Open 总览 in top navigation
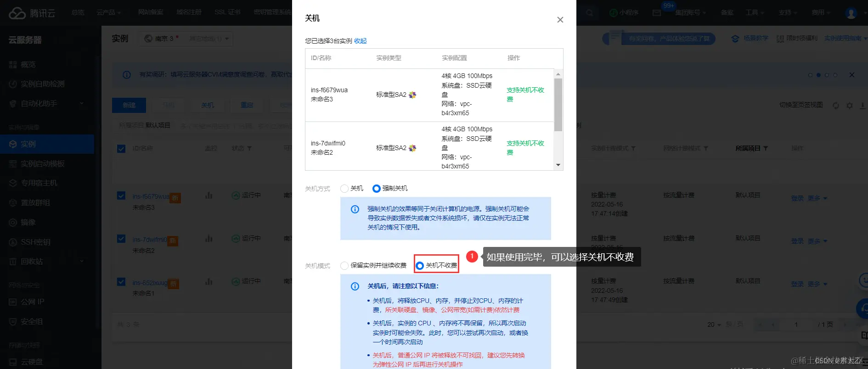The image size is (868, 369). tap(78, 12)
